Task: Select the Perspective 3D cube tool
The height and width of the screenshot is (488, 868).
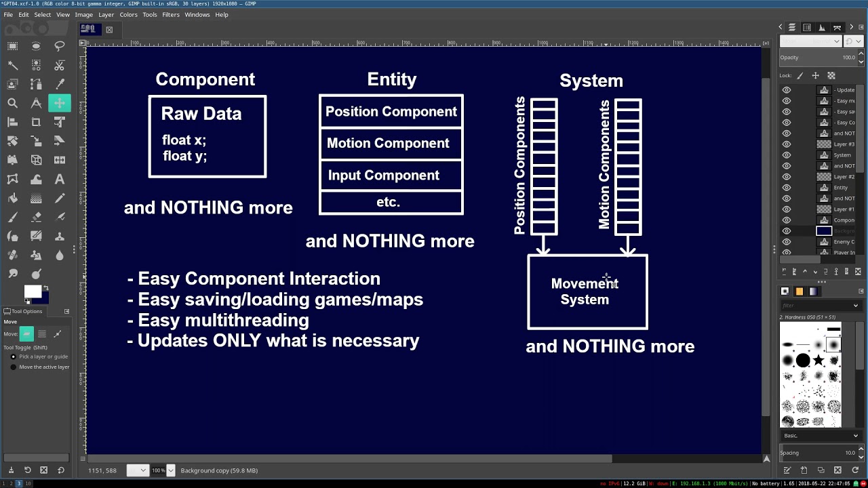Action: [36, 160]
